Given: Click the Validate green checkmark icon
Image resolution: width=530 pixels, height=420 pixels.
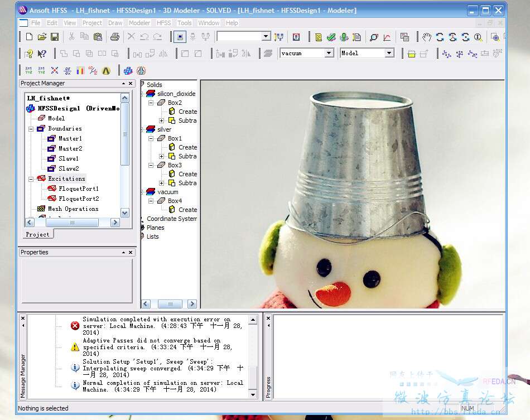Looking at the screenshot, I should (x=331, y=37).
